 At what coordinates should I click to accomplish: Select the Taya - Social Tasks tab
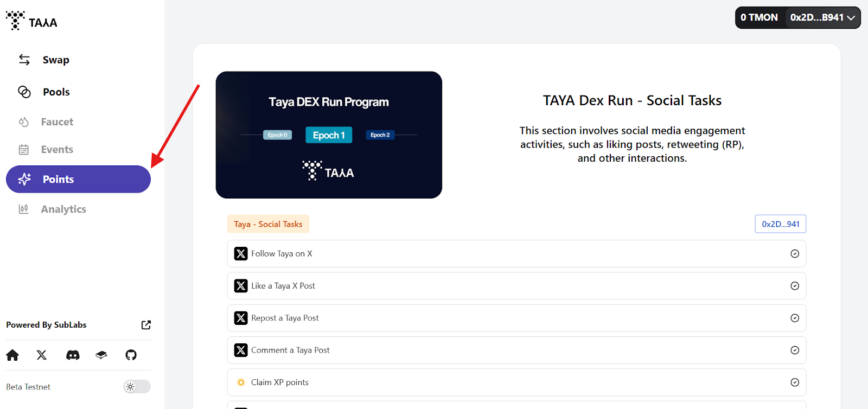(268, 224)
